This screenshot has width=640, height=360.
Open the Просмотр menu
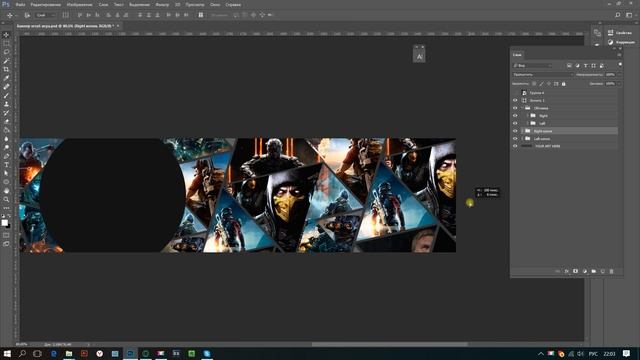click(x=195, y=5)
